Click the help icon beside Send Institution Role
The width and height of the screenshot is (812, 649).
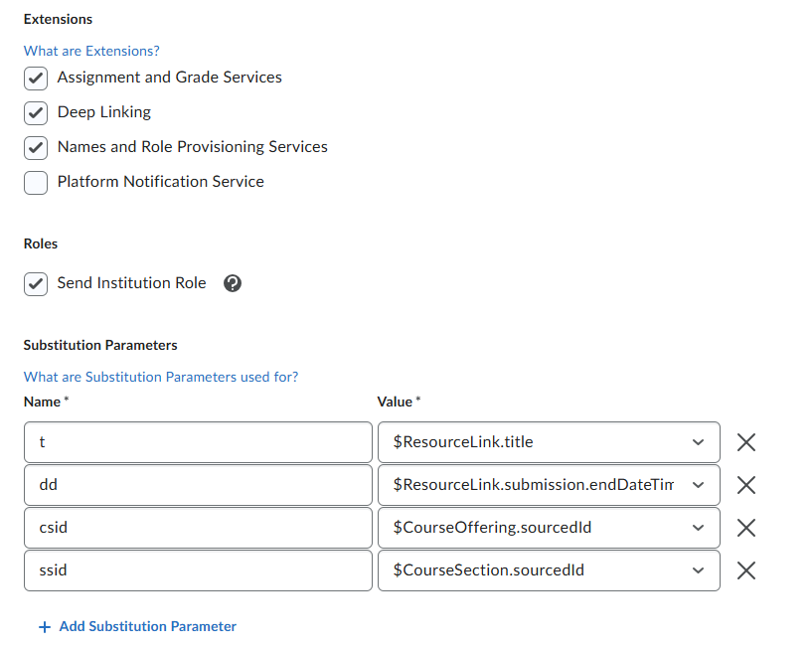pos(233,283)
